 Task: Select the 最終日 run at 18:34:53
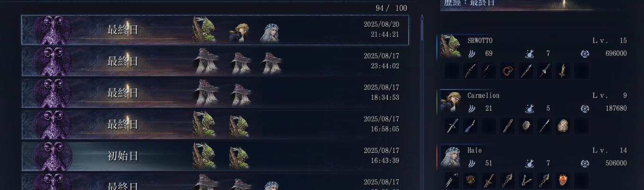click(x=221, y=93)
